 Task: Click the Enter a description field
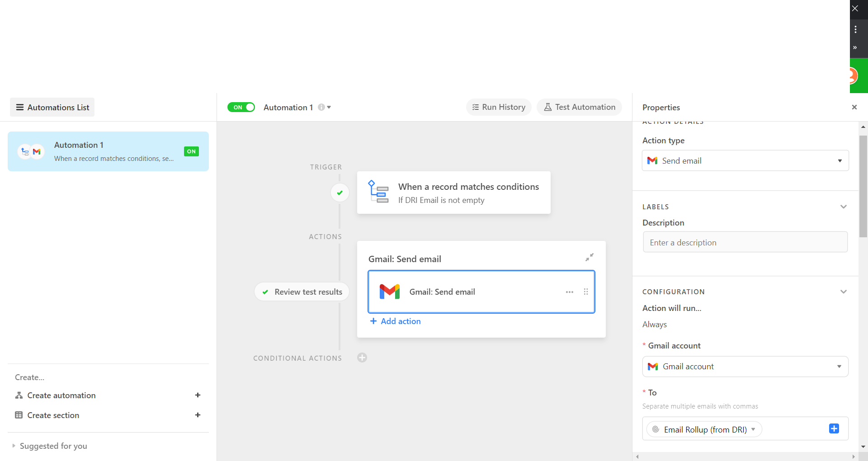pos(745,242)
